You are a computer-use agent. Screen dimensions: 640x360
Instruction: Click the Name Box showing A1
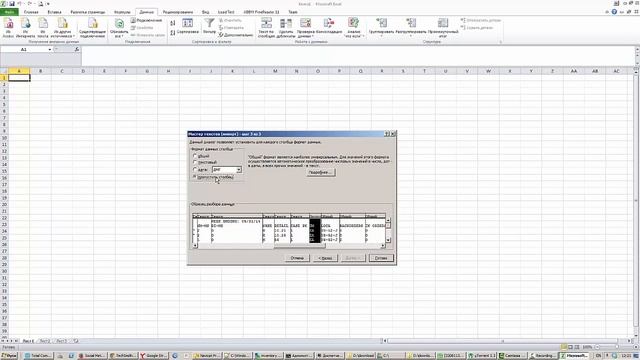pyautogui.click(x=24, y=49)
